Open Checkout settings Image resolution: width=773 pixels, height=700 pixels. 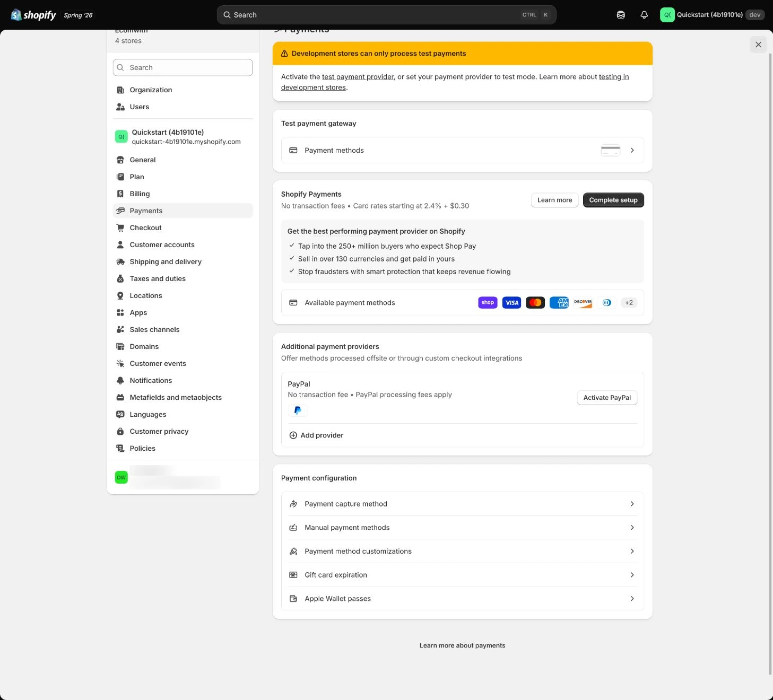183,228
